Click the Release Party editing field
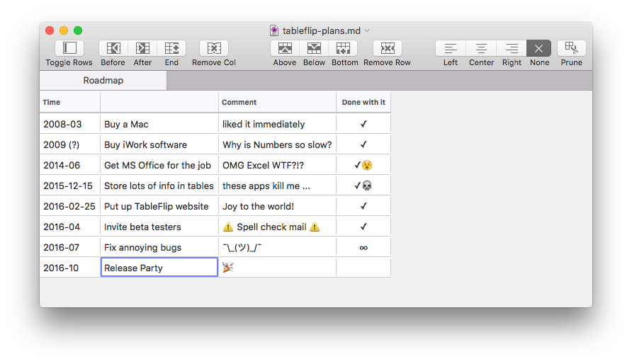 coord(159,268)
